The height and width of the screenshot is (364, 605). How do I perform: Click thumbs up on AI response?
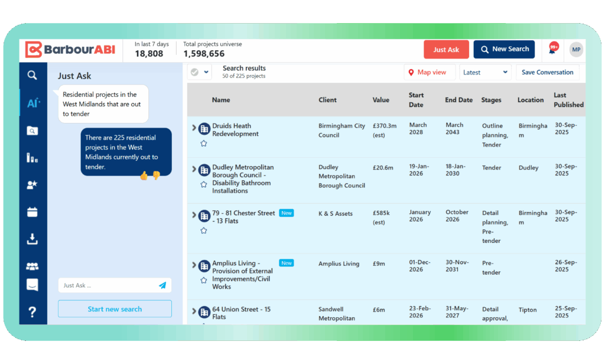pyautogui.click(x=144, y=175)
